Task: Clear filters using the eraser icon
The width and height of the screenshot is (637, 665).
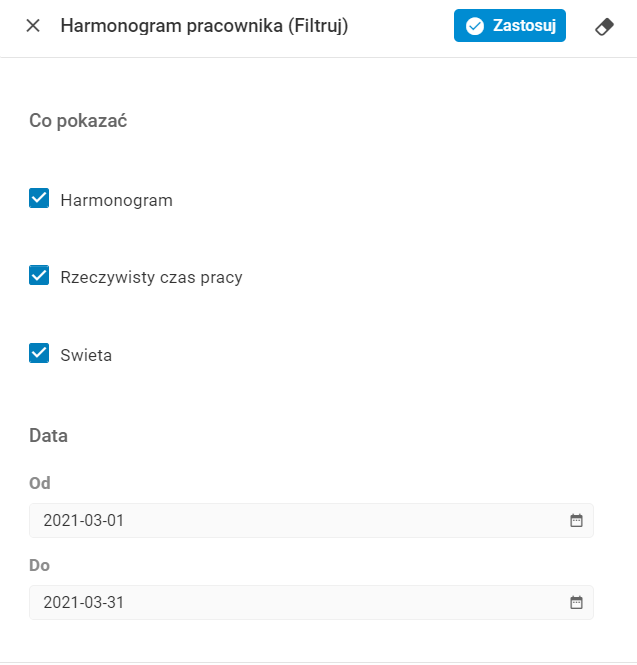Action: point(604,27)
